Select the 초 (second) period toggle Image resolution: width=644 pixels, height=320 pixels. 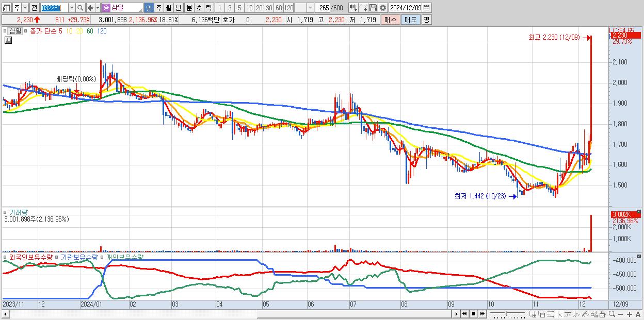[x=199, y=8]
